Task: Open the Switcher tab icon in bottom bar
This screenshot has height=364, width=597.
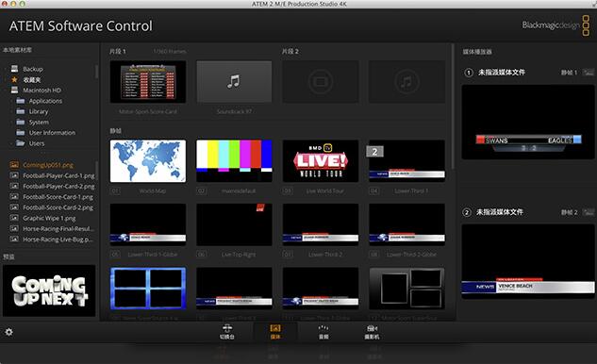Action: [227, 331]
